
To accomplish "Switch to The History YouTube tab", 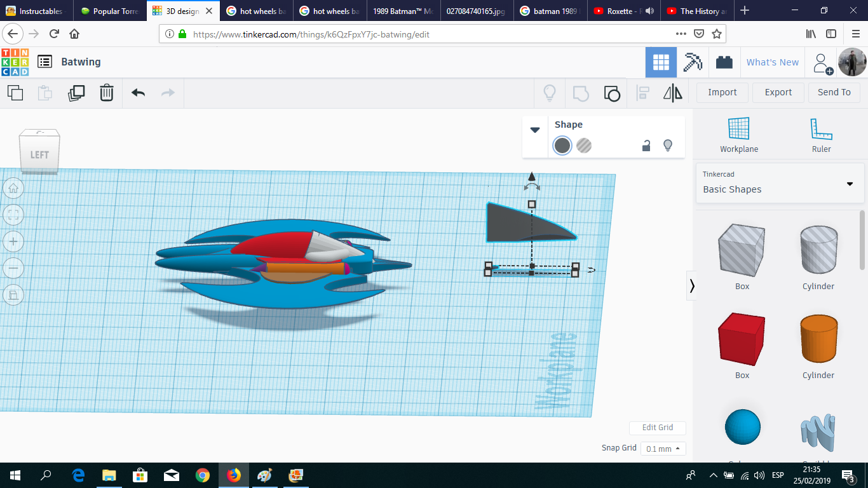I will coord(696,11).
